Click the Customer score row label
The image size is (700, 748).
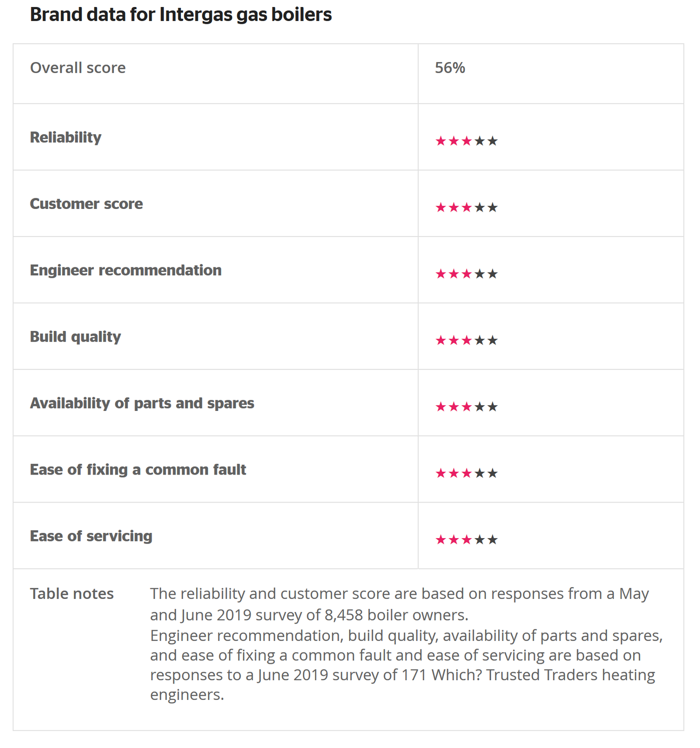[x=86, y=203]
